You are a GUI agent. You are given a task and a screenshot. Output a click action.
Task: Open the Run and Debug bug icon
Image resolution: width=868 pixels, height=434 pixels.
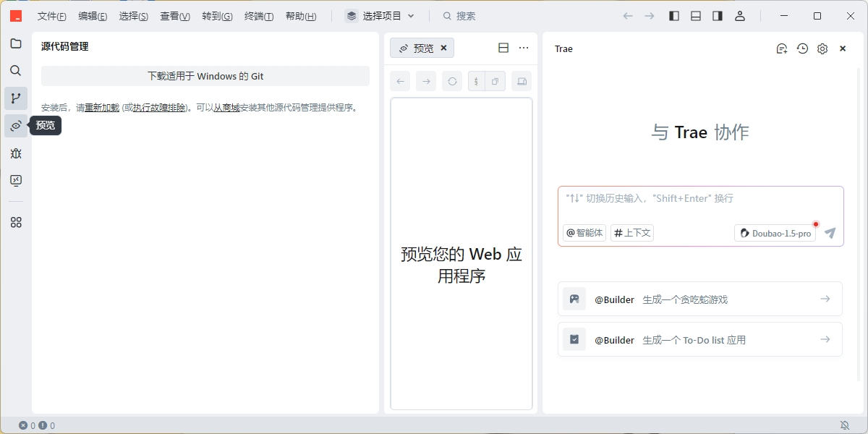(16, 153)
